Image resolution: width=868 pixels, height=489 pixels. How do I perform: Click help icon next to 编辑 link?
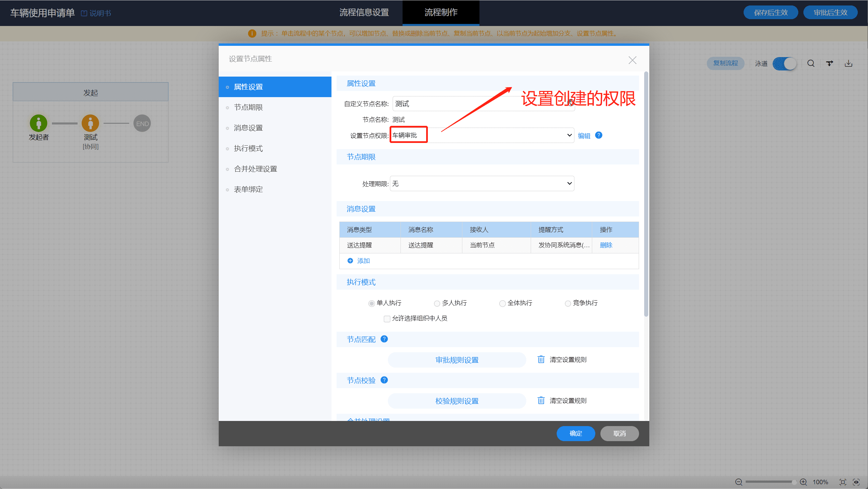(x=599, y=135)
